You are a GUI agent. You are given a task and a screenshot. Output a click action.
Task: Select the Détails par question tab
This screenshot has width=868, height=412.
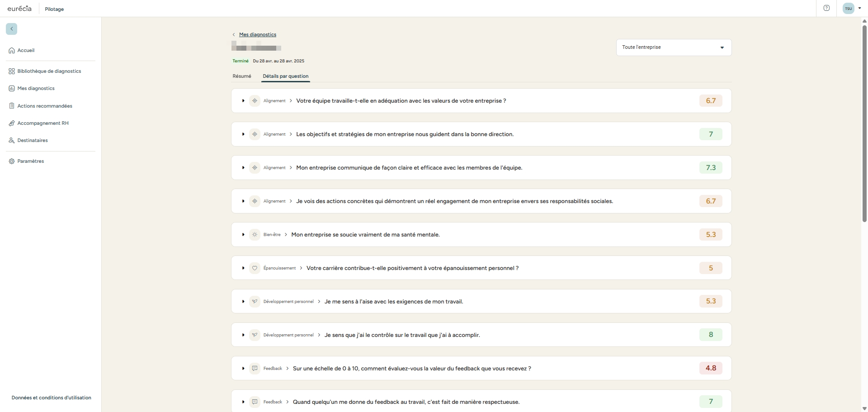click(x=285, y=76)
